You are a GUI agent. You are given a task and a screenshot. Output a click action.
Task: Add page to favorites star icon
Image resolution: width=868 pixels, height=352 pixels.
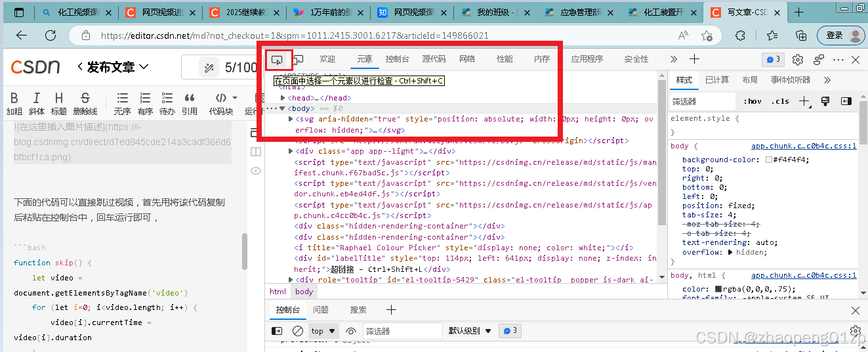(x=707, y=35)
